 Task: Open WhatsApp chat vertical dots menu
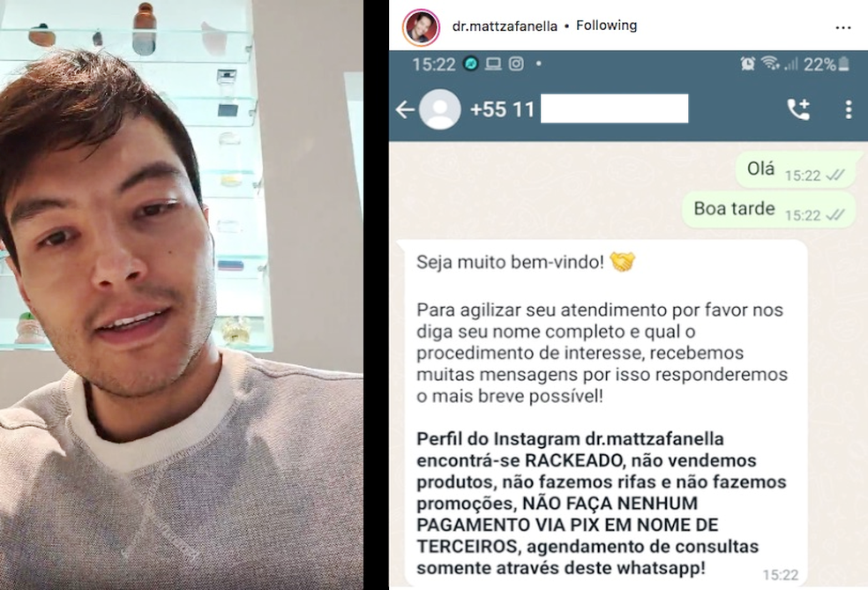pyautogui.click(x=848, y=109)
